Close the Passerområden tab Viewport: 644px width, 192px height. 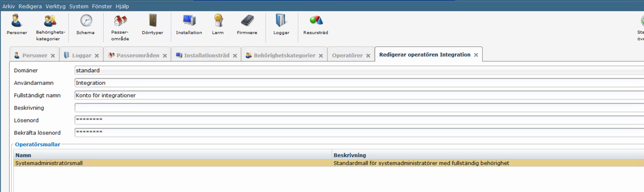[165, 56]
